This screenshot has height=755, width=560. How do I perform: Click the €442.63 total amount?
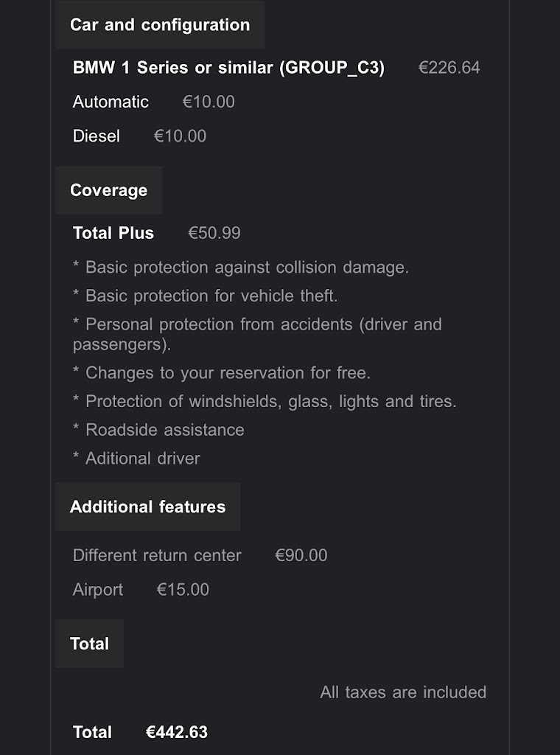point(177,732)
